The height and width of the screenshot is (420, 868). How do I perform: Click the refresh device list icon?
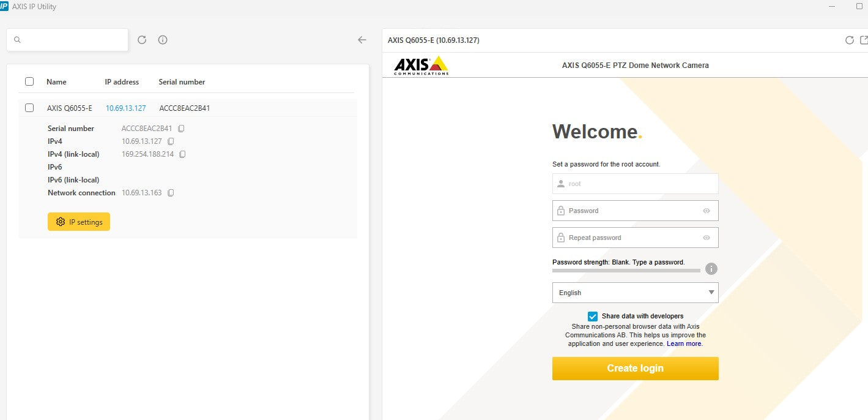point(142,40)
